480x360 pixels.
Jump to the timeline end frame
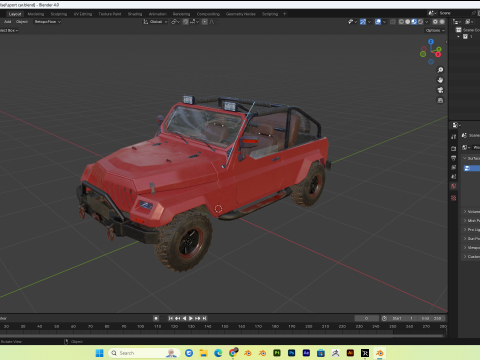coord(205,318)
